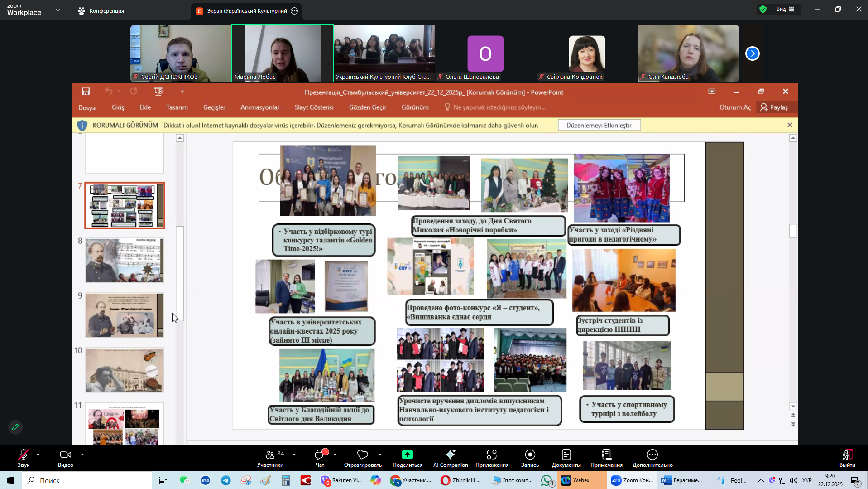This screenshot has height=489, width=868.
Task: Open the Вид view layout menu
Action: (x=785, y=9)
